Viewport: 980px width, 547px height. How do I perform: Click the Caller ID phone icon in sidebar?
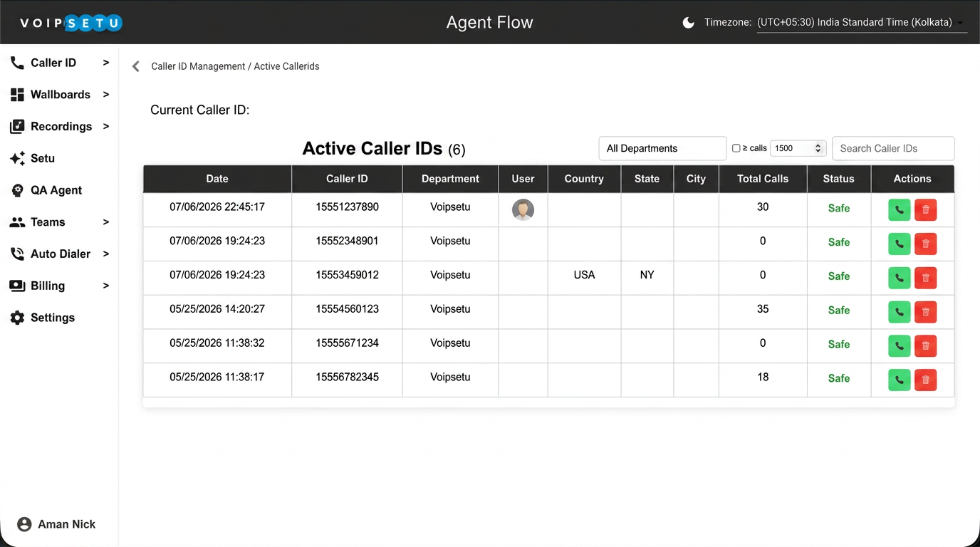17,63
